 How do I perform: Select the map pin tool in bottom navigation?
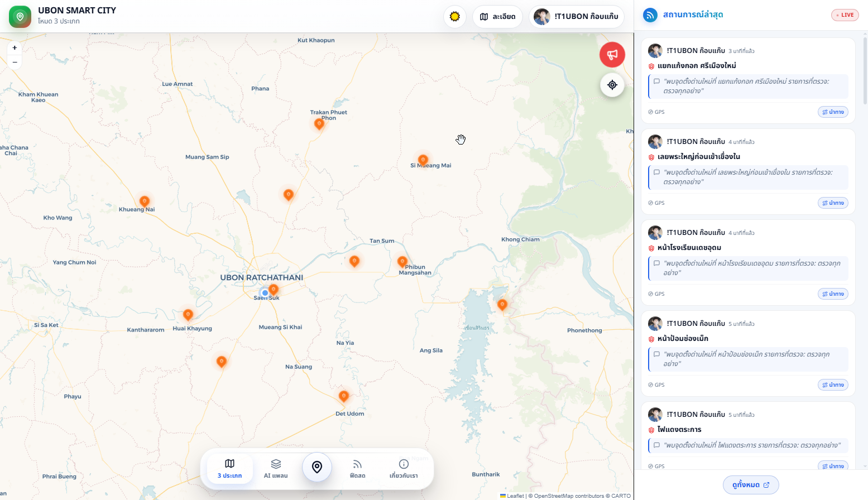point(316,467)
